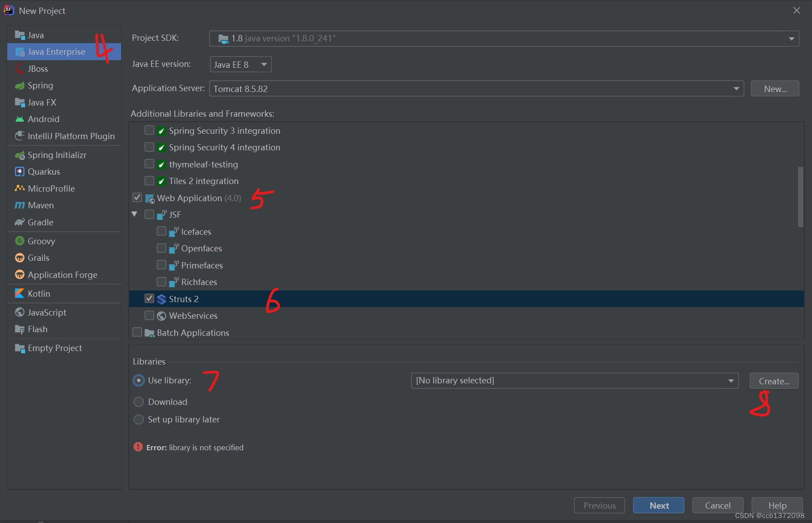Screen dimensions: 812x523
Task: Click the WebServices globe icon
Action: (x=162, y=316)
